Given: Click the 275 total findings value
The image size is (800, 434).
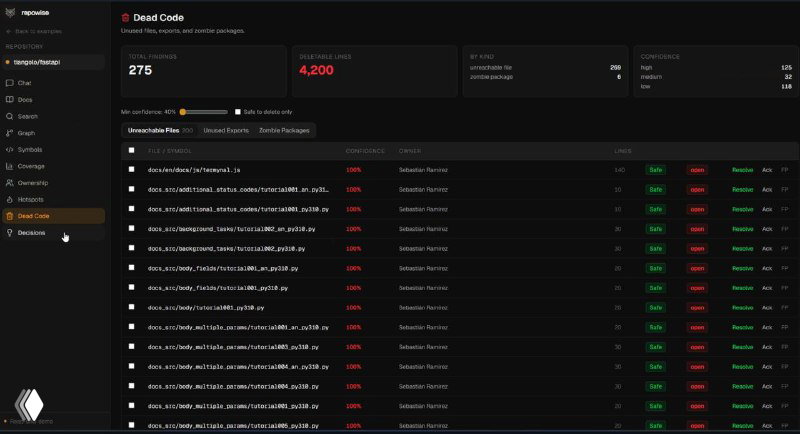Looking at the screenshot, I should pos(140,70).
